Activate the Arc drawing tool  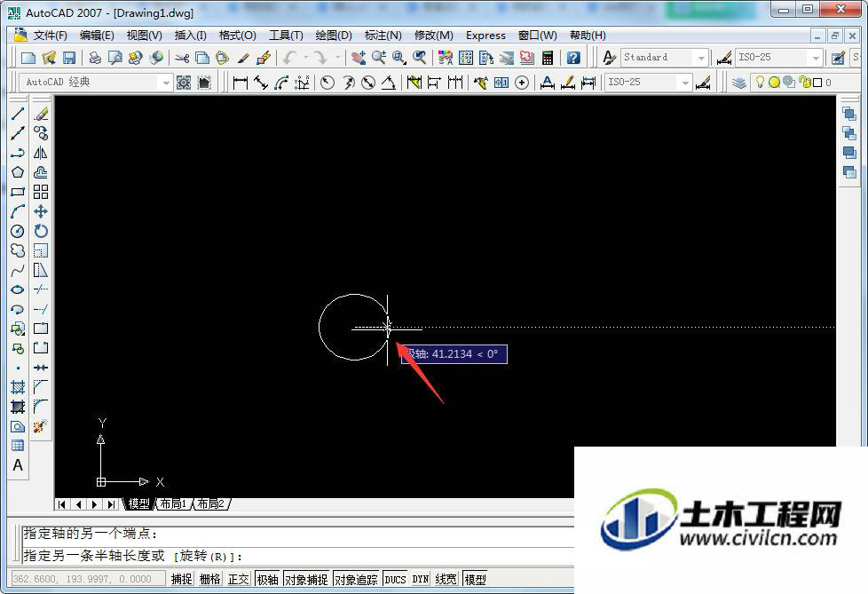[x=18, y=211]
